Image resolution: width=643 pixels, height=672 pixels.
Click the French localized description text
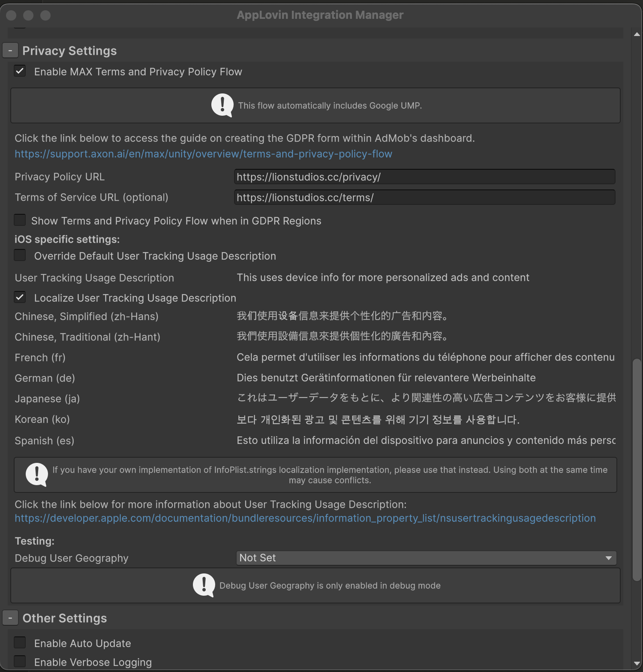(x=425, y=357)
